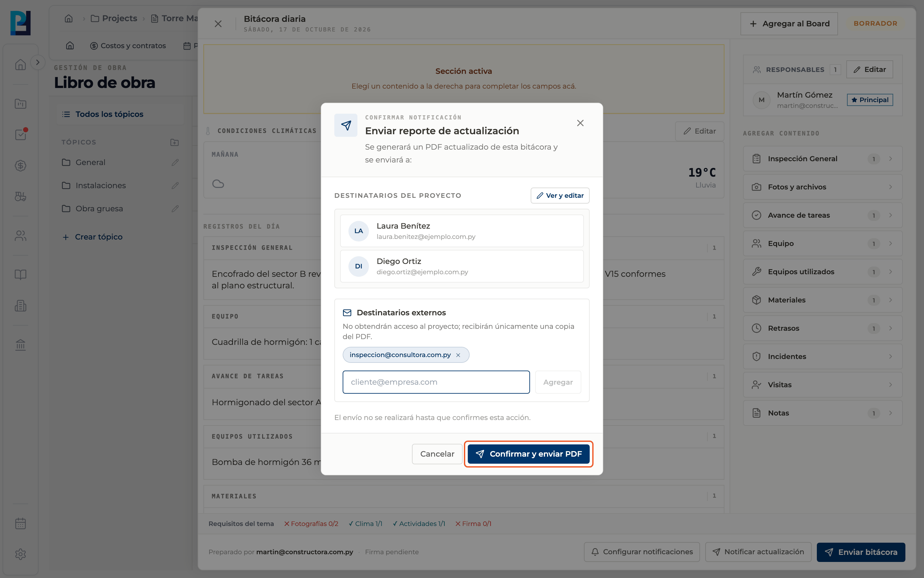Edit the Obra gruesa topic pencil icon
This screenshot has height=578, width=924.
175,209
